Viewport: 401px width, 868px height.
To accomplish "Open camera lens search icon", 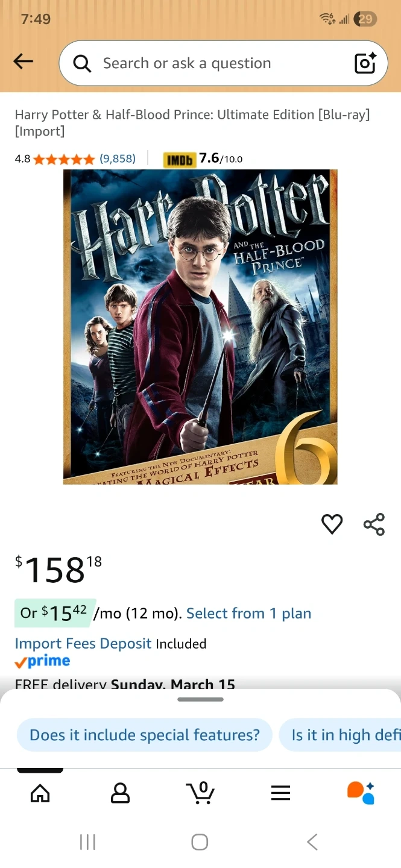I will click(x=365, y=63).
